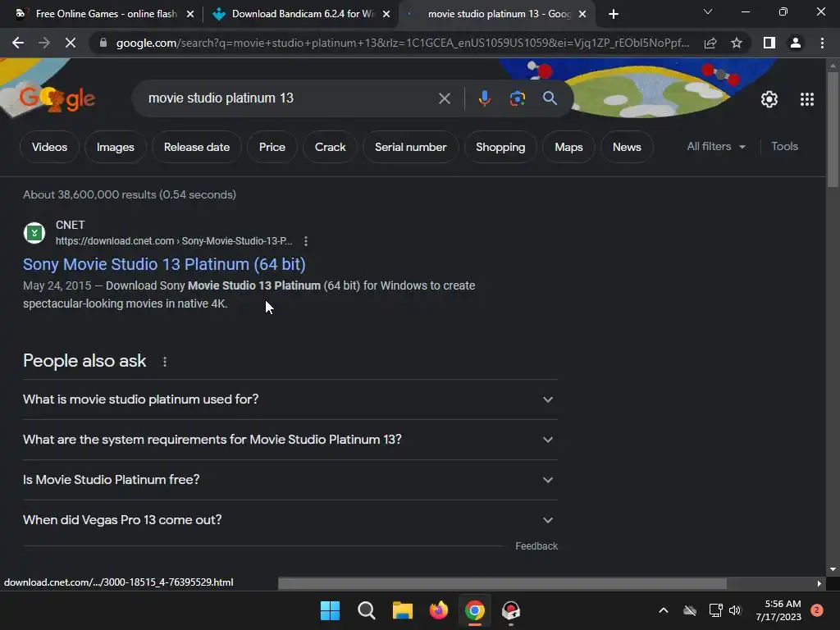
Task: Click the horizontal scrollbar thumb
Action: tap(502, 583)
